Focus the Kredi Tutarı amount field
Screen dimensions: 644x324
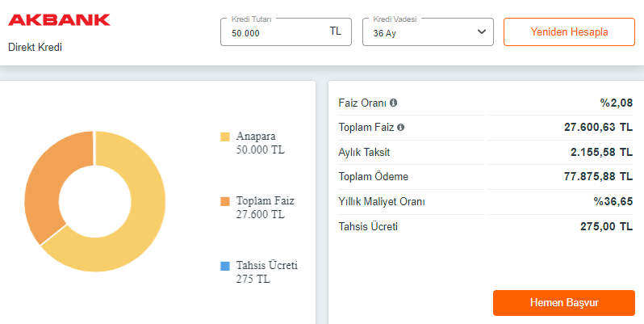tap(274, 32)
